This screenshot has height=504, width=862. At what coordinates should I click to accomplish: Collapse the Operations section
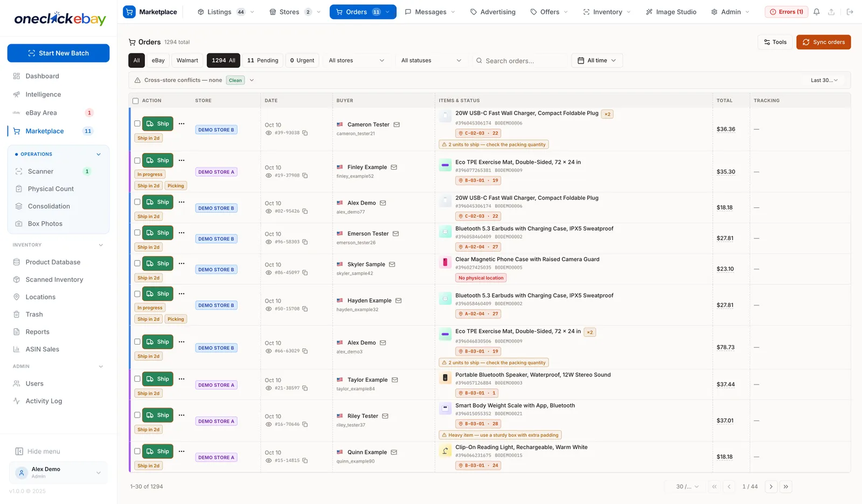(99, 155)
